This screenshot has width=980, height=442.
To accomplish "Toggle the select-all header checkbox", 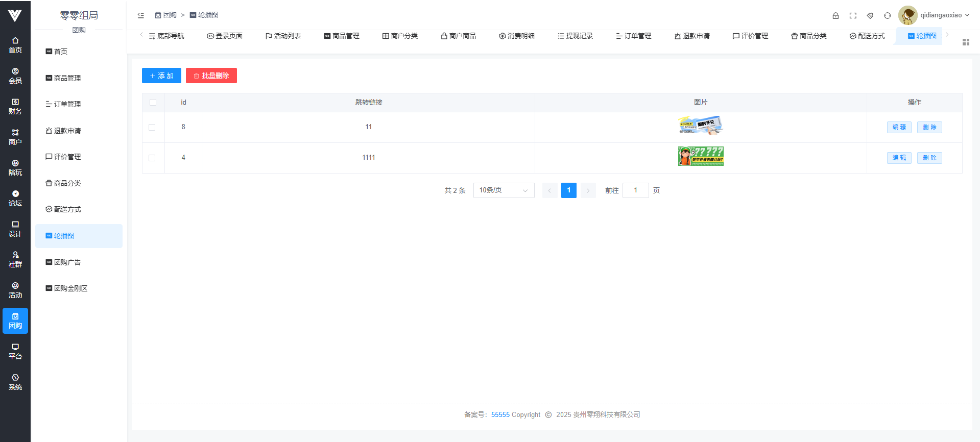I will [x=153, y=102].
